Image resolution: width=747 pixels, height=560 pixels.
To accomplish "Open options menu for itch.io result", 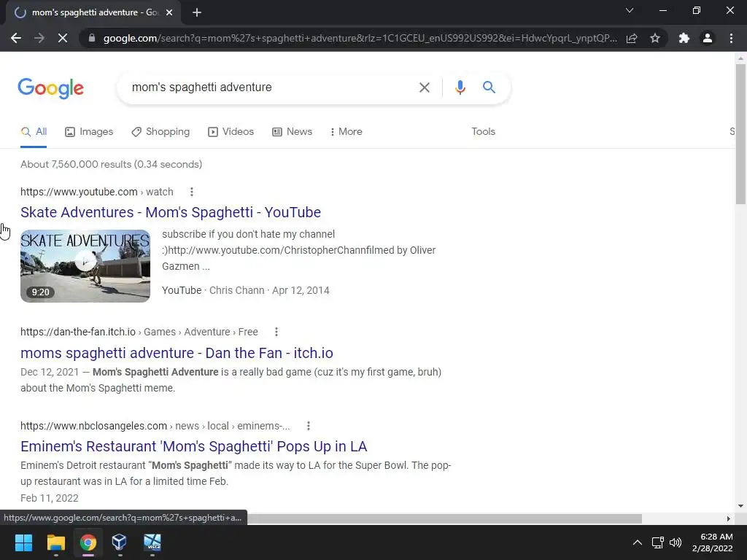I will coord(276,332).
